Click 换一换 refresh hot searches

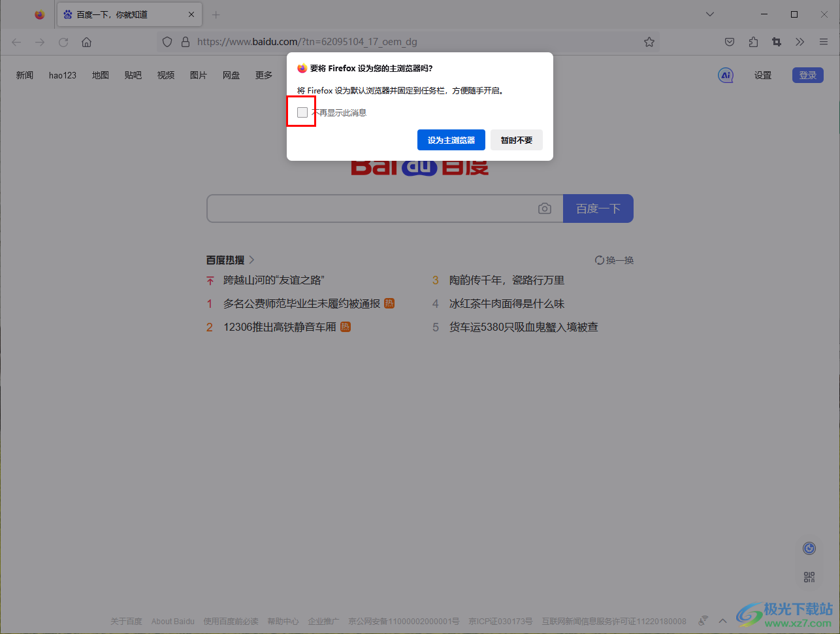(x=615, y=260)
